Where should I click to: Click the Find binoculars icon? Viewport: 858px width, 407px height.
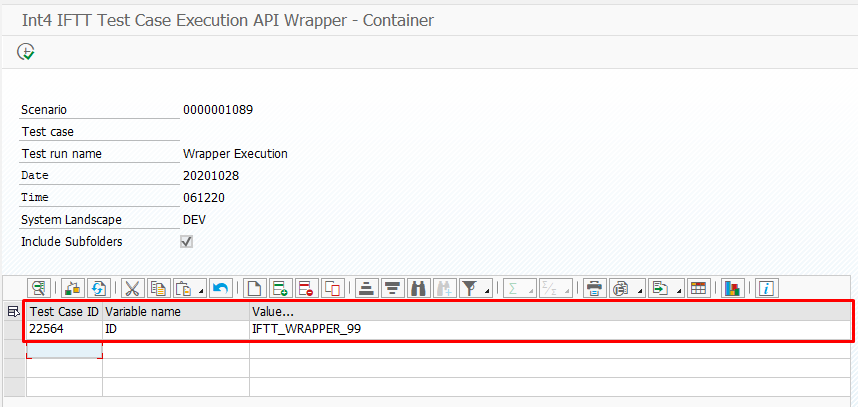418,288
